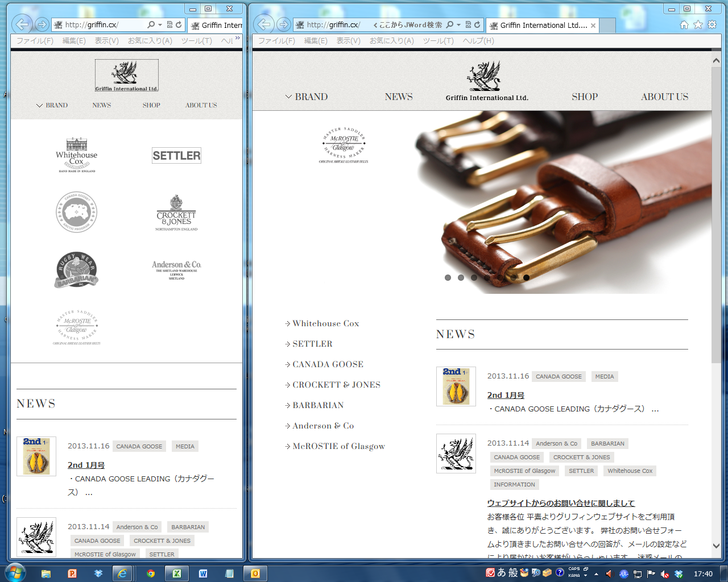Click the wide window vertical scrollbar thumb

click(716, 215)
